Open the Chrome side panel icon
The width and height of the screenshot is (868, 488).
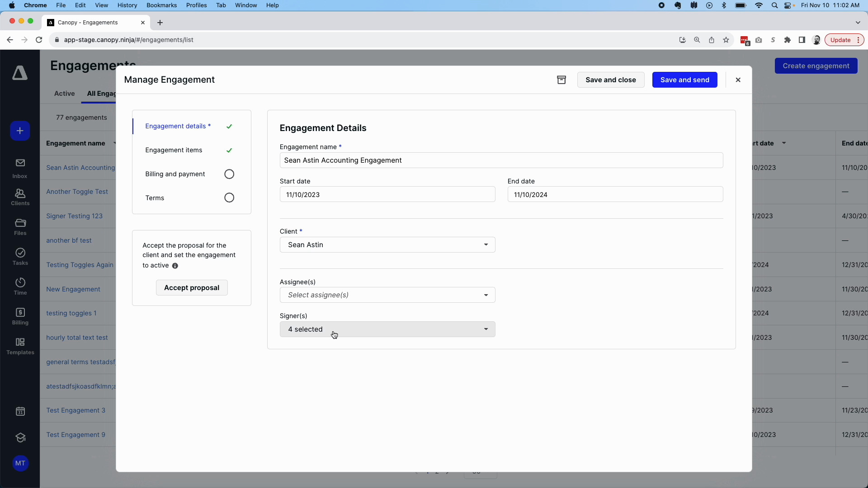(x=802, y=40)
